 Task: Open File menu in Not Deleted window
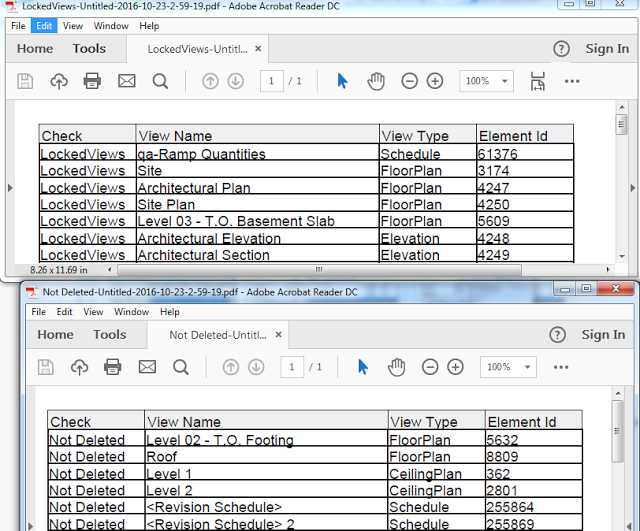pos(38,312)
